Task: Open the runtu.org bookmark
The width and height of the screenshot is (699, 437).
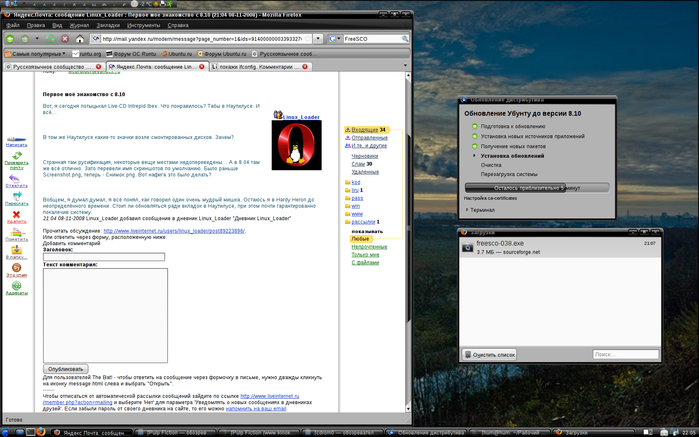Action: [x=87, y=54]
